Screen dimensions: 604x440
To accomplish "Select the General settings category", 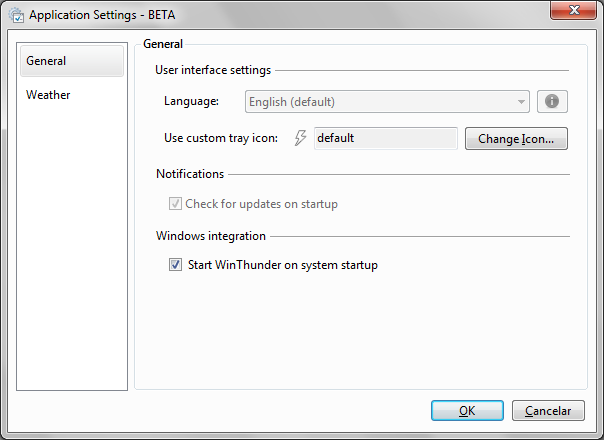I will point(72,61).
